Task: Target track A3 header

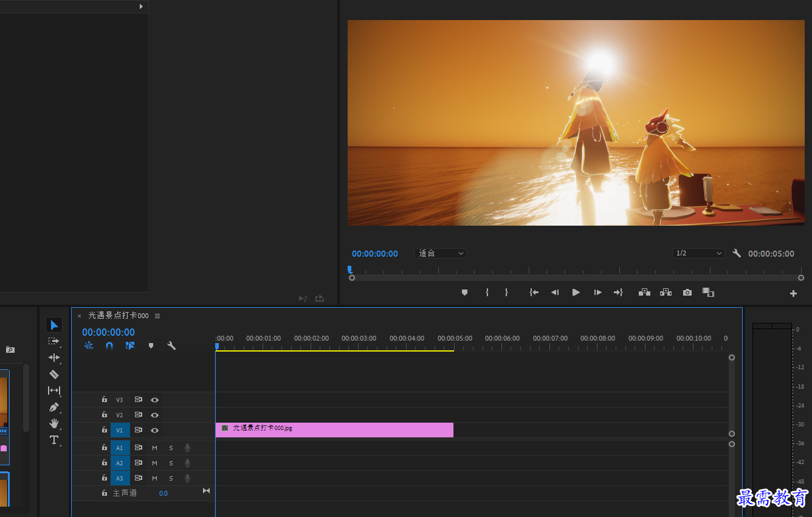Action: pyautogui.click(x=120, y=478)
